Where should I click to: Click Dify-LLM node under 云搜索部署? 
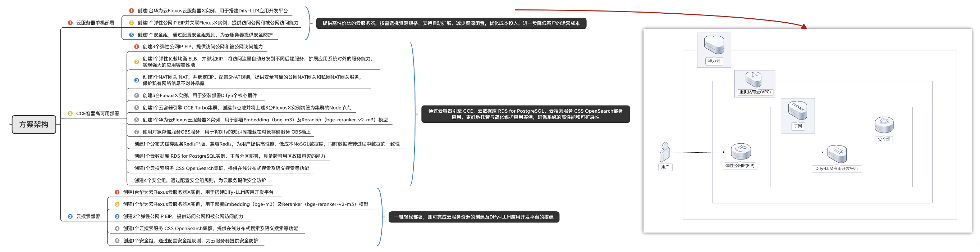click(x=198, y=192)
